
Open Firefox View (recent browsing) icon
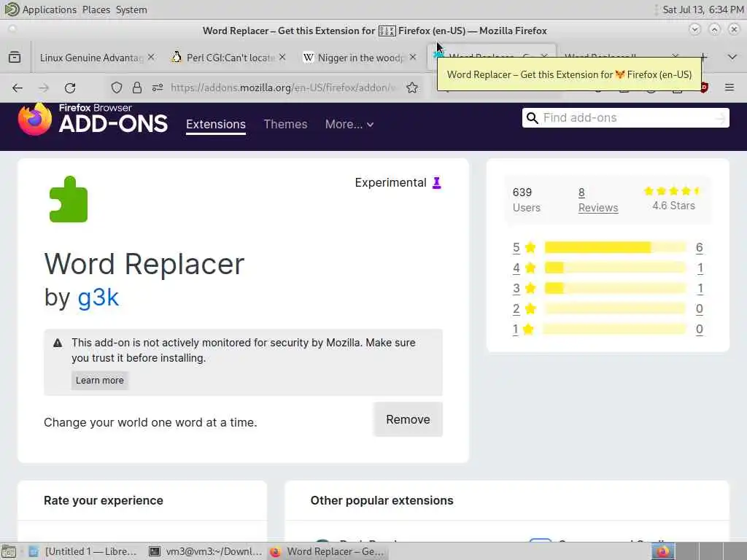[15, 58]
